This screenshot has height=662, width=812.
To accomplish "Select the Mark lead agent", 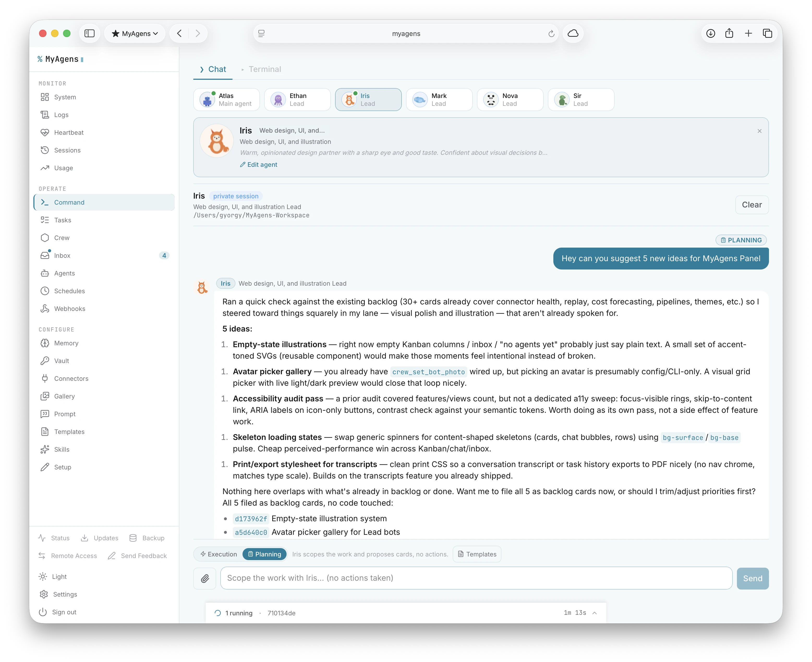I will point(440,100).
